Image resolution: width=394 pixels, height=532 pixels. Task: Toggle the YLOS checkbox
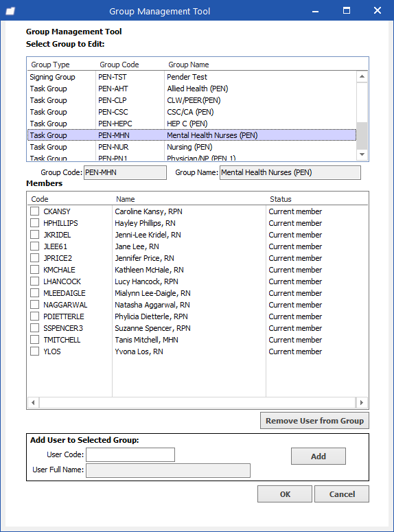[x=34, y=351]
